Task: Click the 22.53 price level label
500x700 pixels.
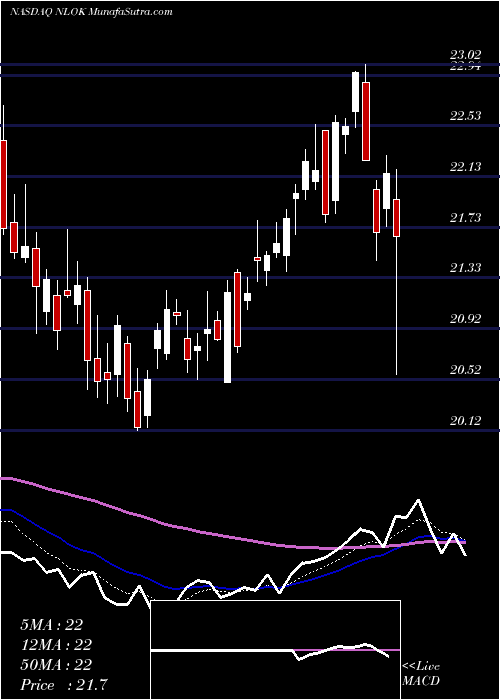Action: [465, 116]
